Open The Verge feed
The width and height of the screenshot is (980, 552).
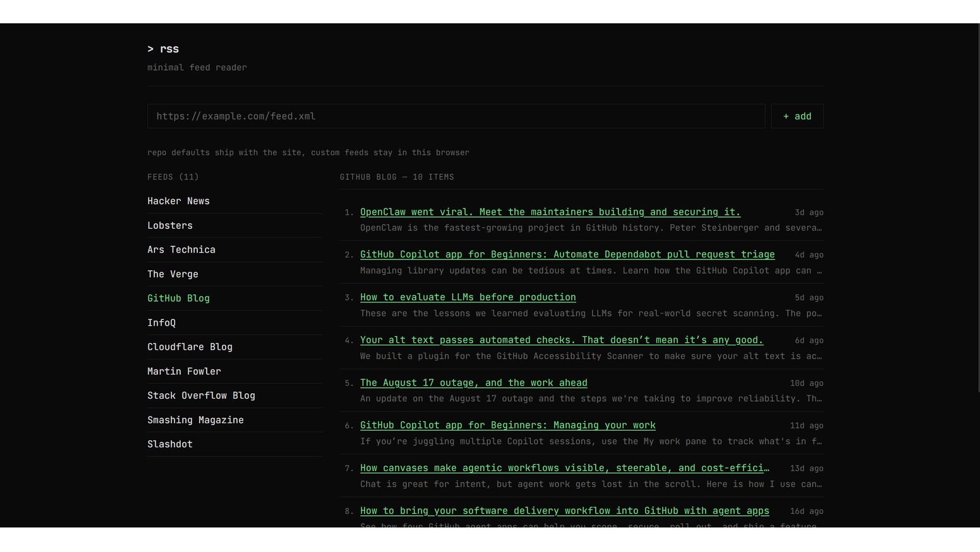[x=173, y=274]
